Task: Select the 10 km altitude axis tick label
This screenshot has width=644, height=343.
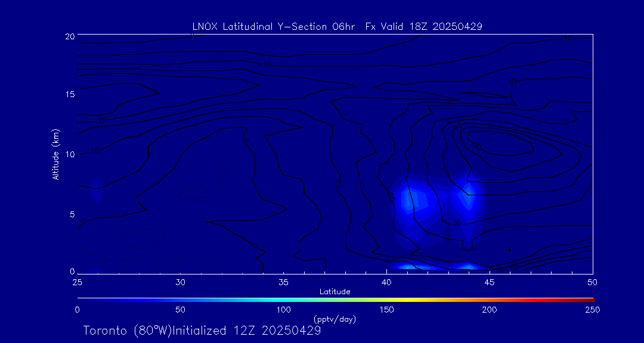Action: [69, 154]
